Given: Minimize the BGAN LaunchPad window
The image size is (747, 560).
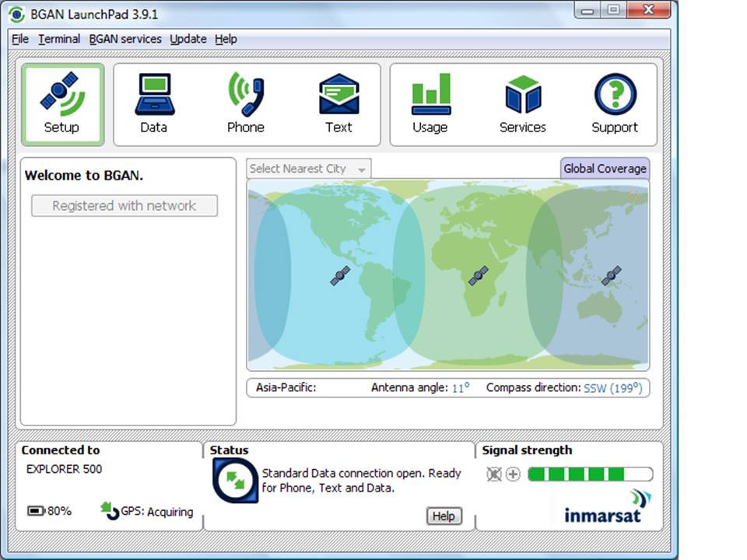Looking at the screenshot, I should (587, 10).
